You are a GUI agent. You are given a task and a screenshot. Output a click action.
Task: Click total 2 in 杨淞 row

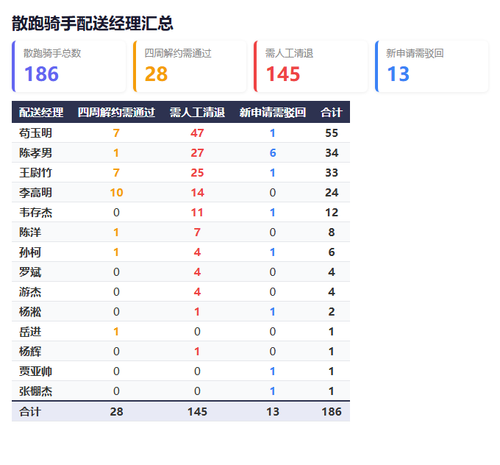331,312
